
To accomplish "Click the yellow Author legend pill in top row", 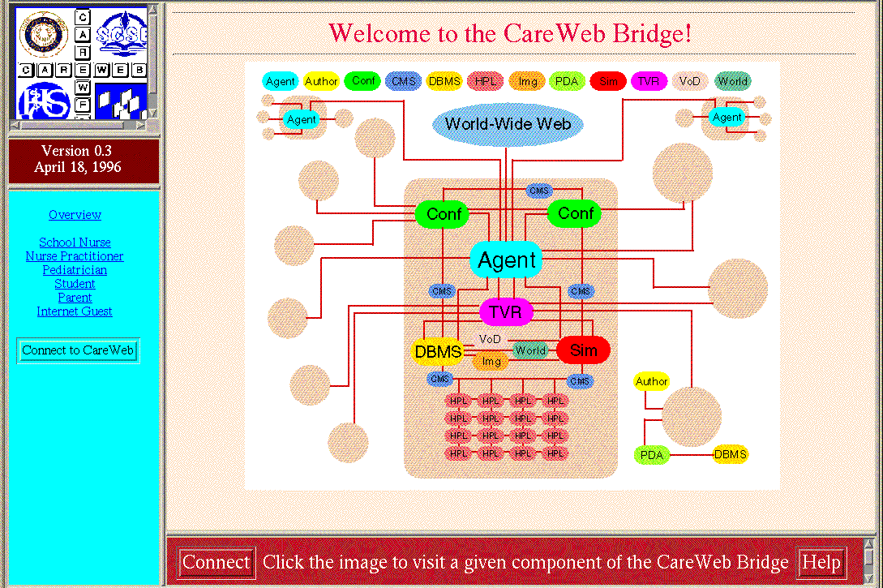I will point(321,81).
